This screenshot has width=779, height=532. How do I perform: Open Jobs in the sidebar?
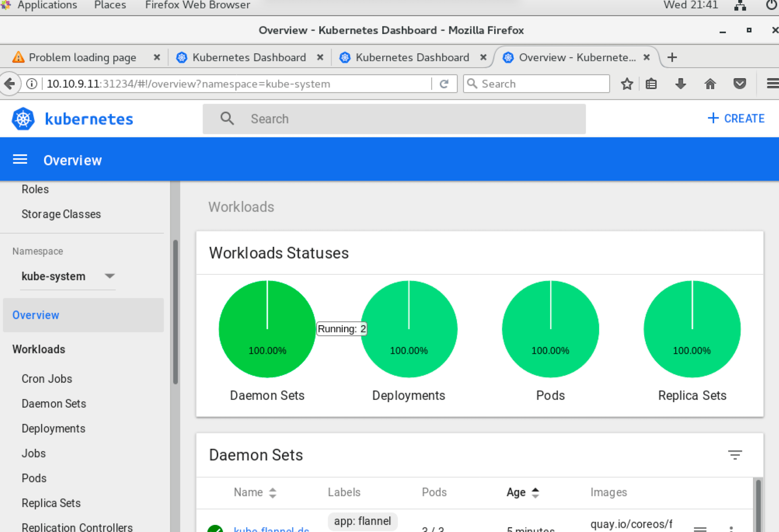click(34, 453)
